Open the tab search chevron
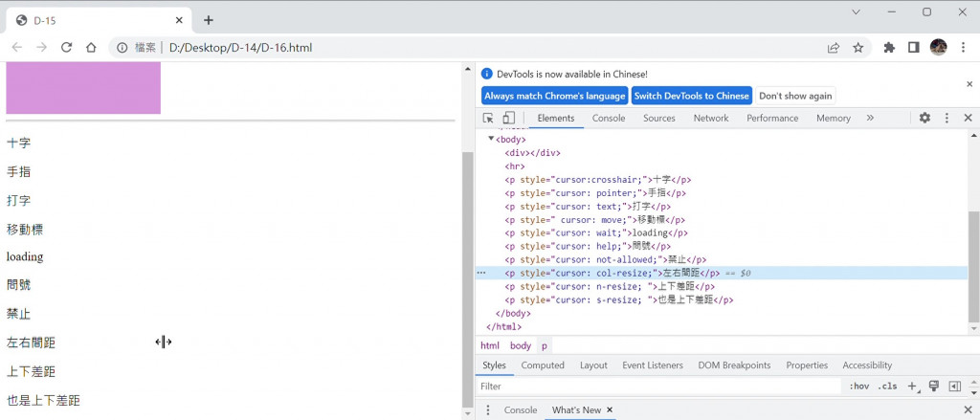 [857, 11]
